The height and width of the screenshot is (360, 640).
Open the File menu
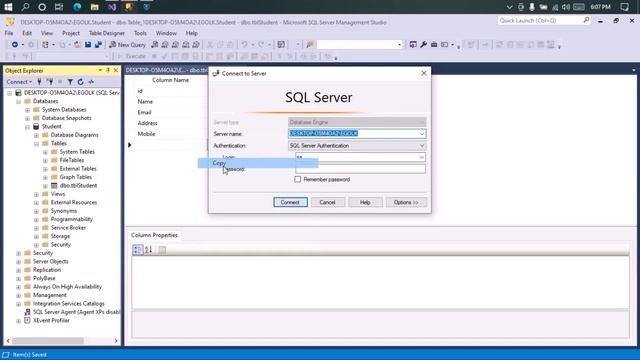tap(9, 33)
